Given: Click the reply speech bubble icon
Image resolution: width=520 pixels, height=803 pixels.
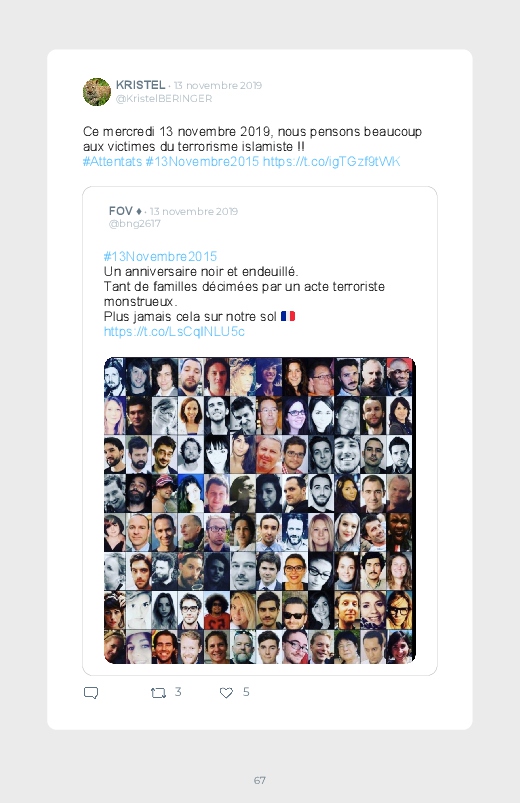Looking at the screenshot, I should [91, 693].
